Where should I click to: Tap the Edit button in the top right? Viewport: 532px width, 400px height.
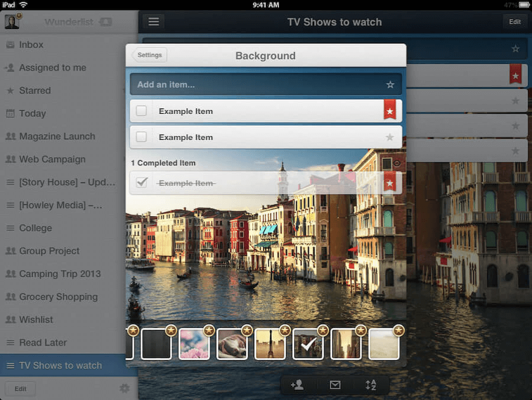[514, 21]
